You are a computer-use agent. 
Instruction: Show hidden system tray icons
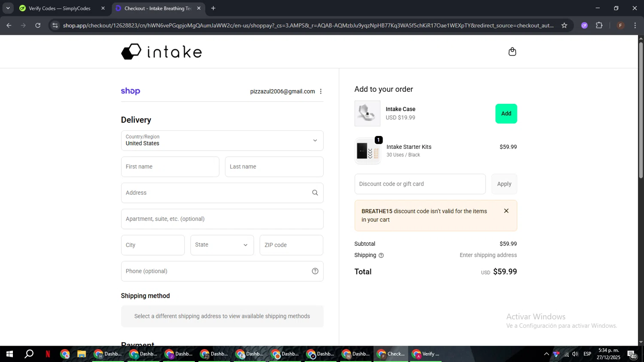pyautogui.click(x=546, y=354)
